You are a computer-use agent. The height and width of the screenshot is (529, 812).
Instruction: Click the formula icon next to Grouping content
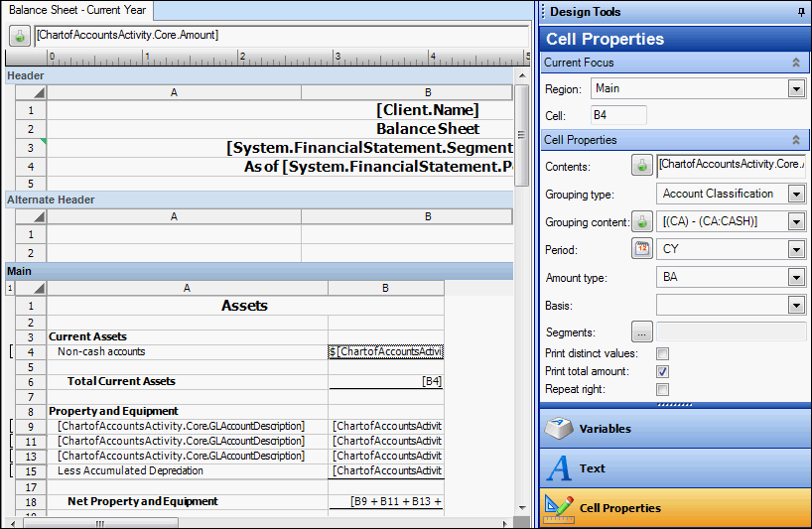642,221
